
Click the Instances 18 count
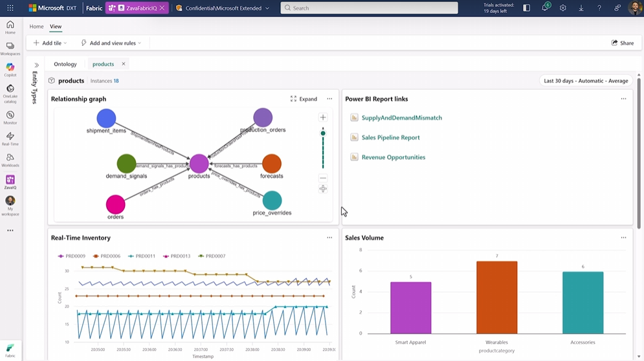click(104, 81)
